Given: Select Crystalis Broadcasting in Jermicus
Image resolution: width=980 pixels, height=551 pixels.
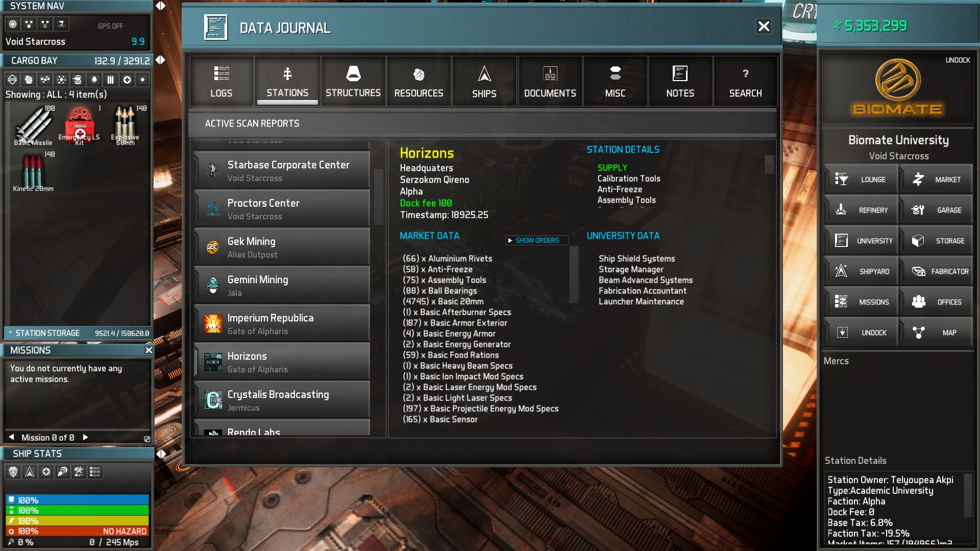Looking at the screenshot, I should tap(282, 399).
